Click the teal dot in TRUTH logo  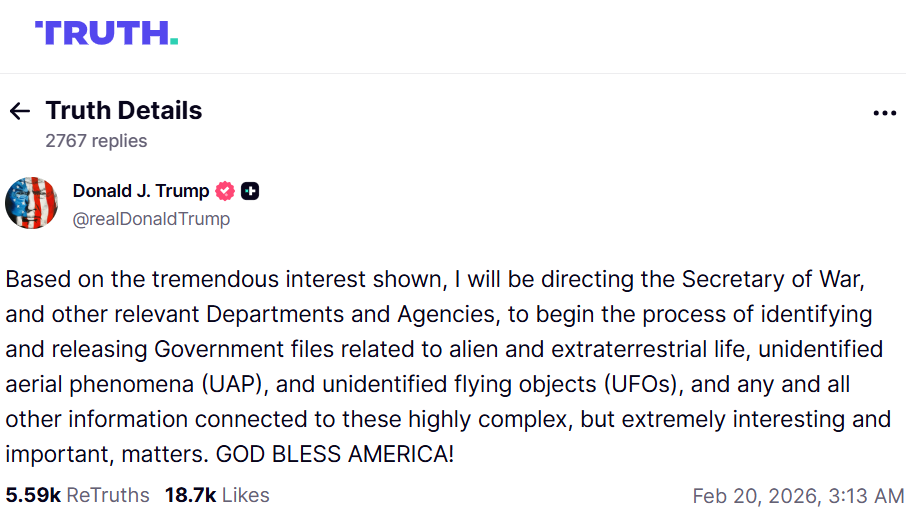(x=174, y=42)
